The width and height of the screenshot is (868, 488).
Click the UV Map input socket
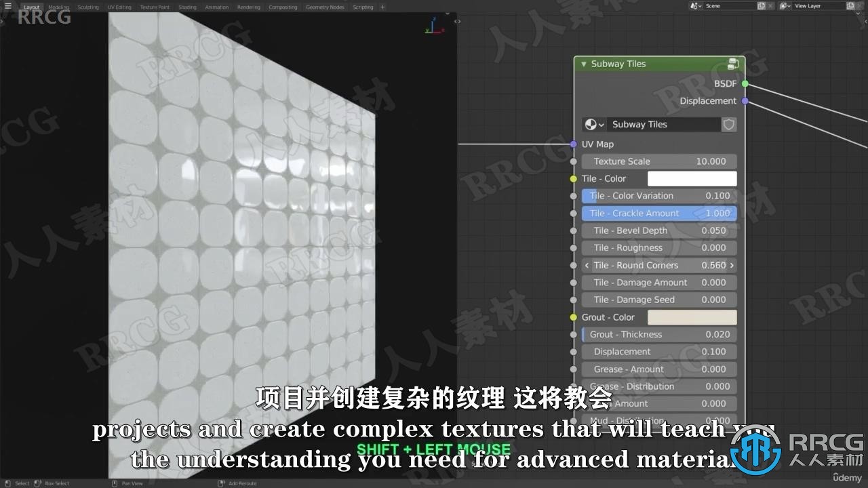click(x=574, y=144)
